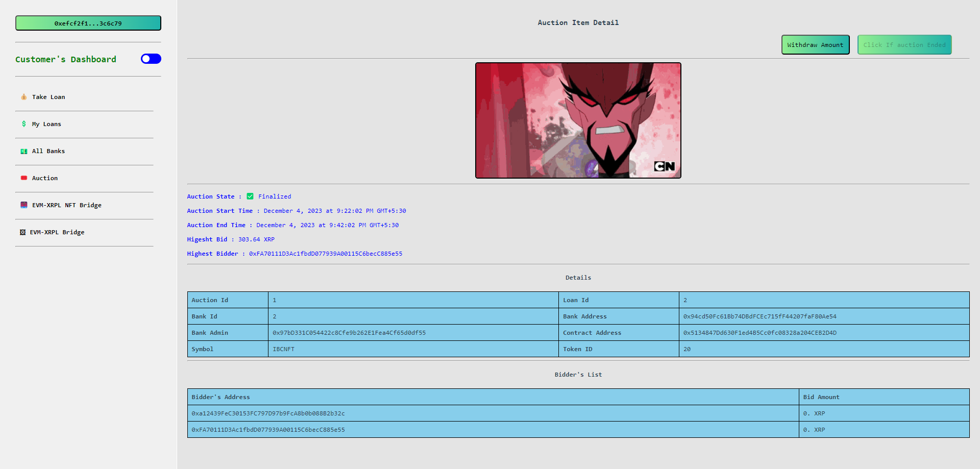Click the Auction Item Detail title
This screenshot has height=469, width=980.
[x=578, y=22]
